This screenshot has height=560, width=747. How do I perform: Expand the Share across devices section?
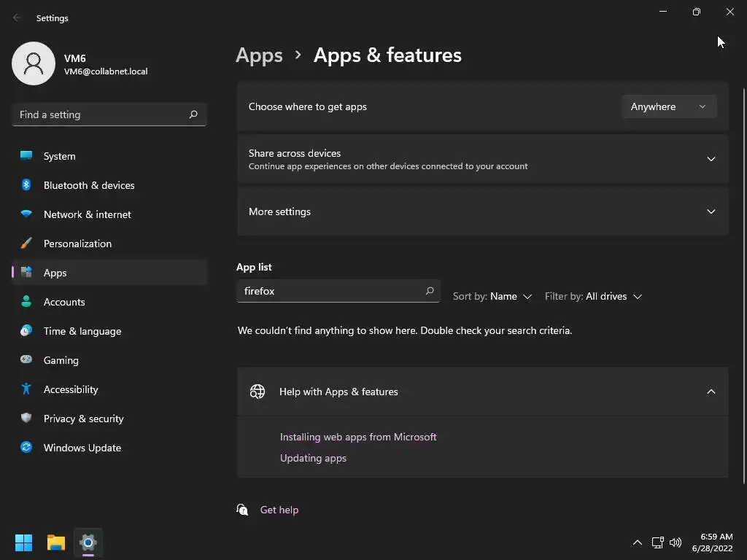(x=711, y=159)
